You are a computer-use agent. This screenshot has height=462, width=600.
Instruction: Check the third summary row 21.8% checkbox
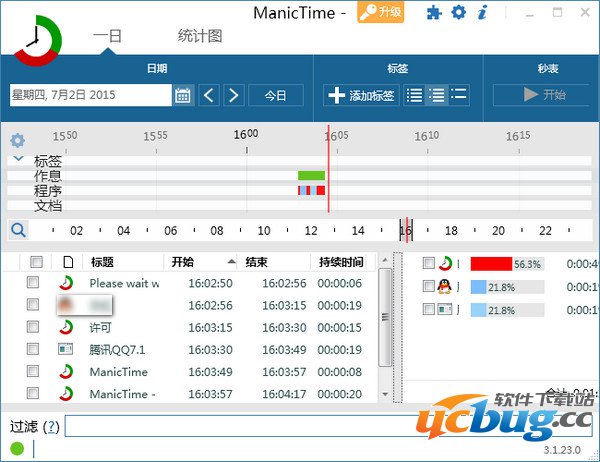click(x=429, y=309)
